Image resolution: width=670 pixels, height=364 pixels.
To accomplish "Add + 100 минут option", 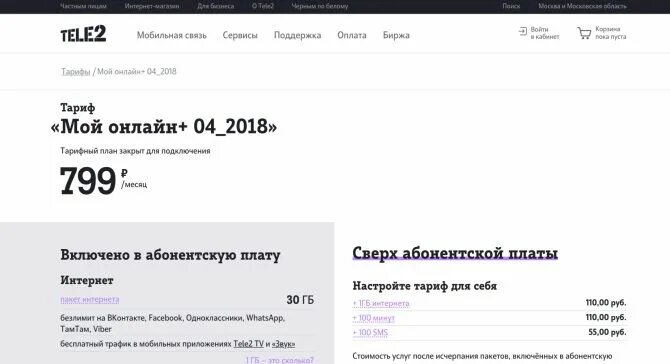I will click(373, 318).
